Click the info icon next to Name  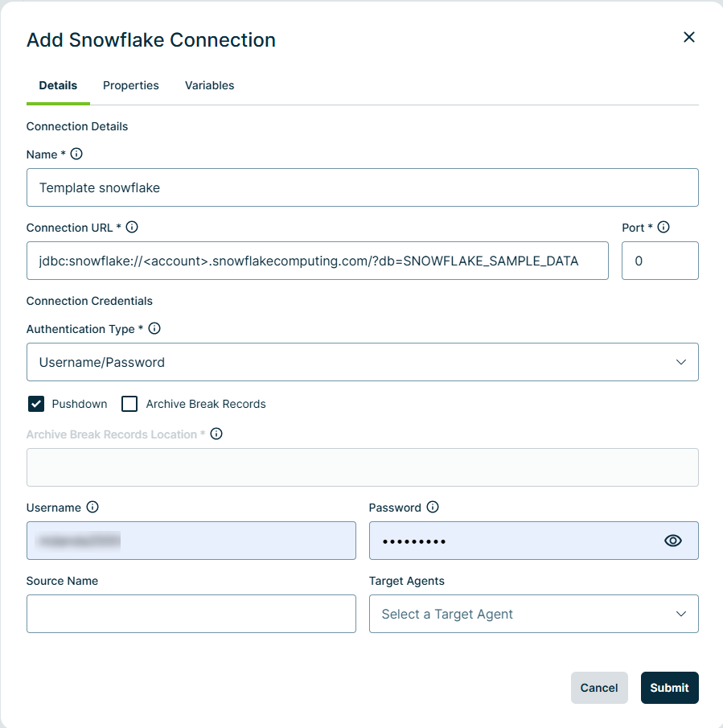76,154
